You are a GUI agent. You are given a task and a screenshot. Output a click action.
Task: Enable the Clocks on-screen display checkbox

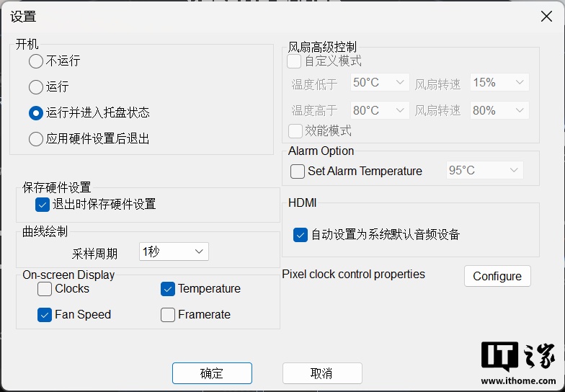[45, 289]
